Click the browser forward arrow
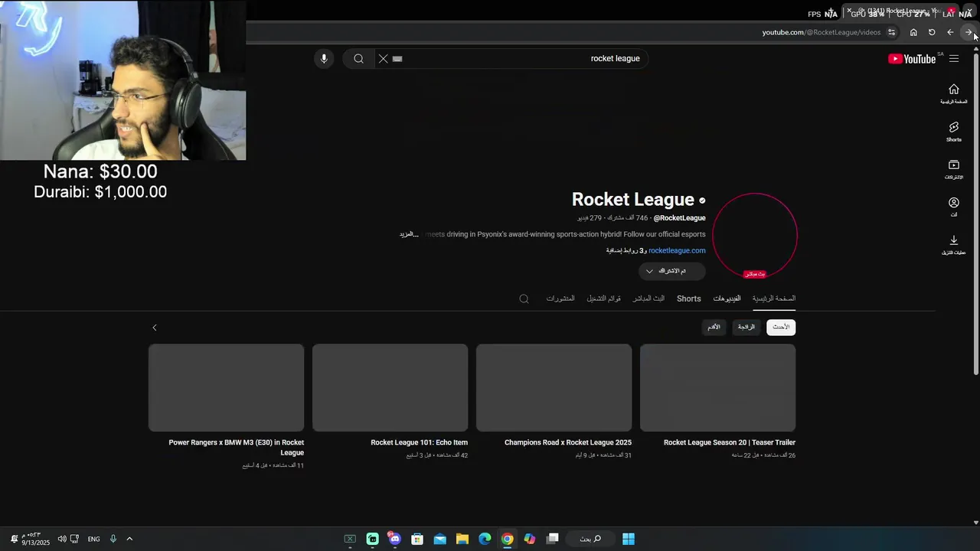 coord(969,32)
